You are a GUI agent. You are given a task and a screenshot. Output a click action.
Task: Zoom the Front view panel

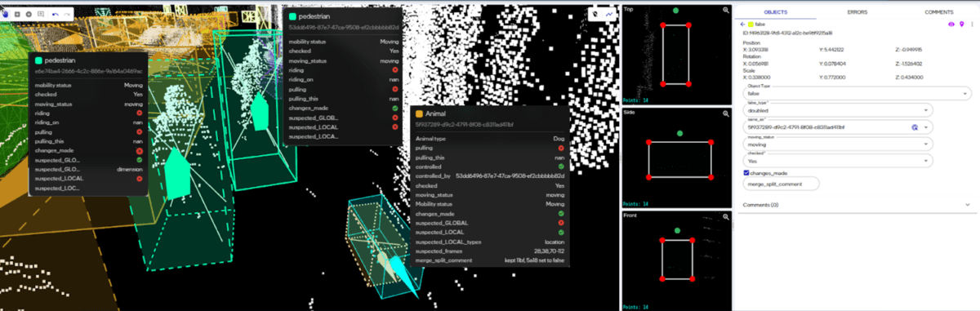[x=726, y=216]
